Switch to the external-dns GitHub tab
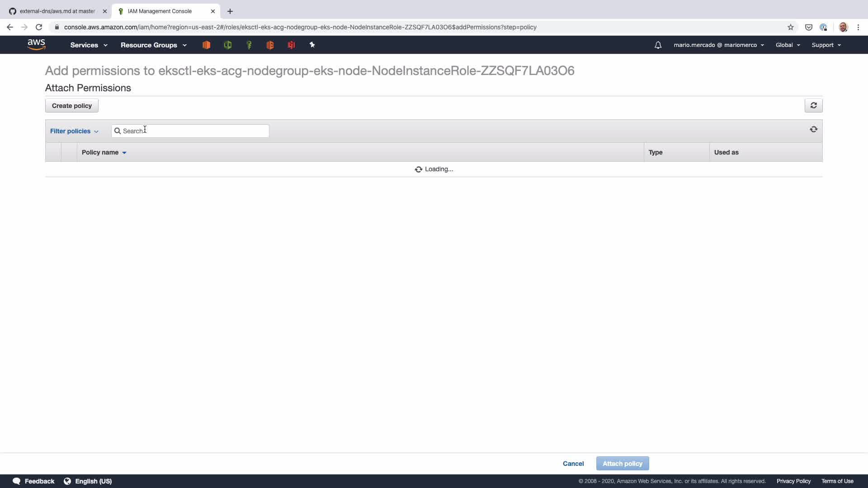The image size is (868, 488). coord(57,11)
